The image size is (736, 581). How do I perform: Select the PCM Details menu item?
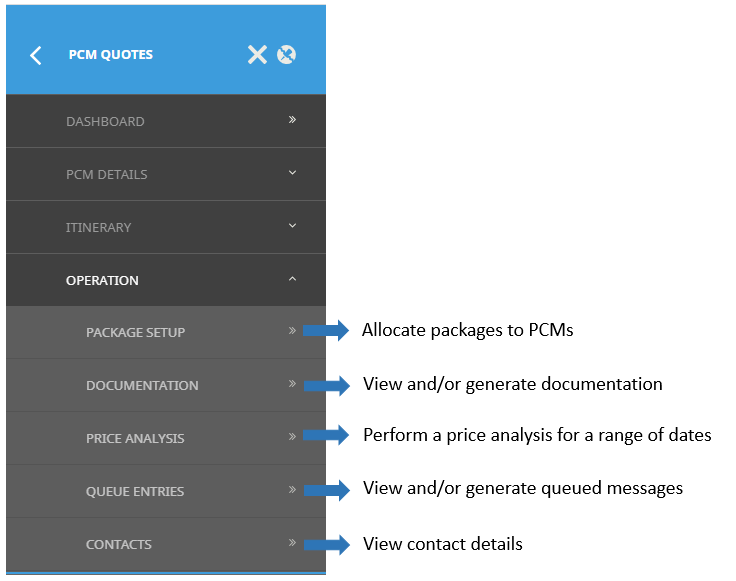click(x=107, y=175)
